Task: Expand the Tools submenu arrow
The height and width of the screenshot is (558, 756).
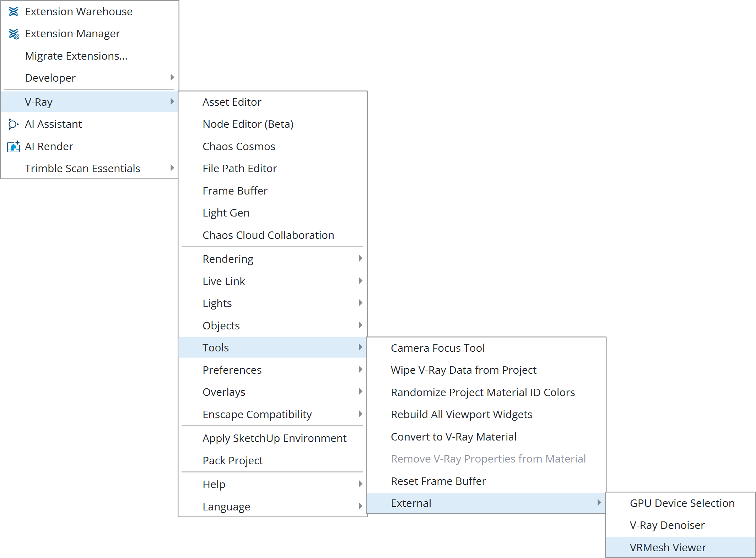Action: coord(361,347)
